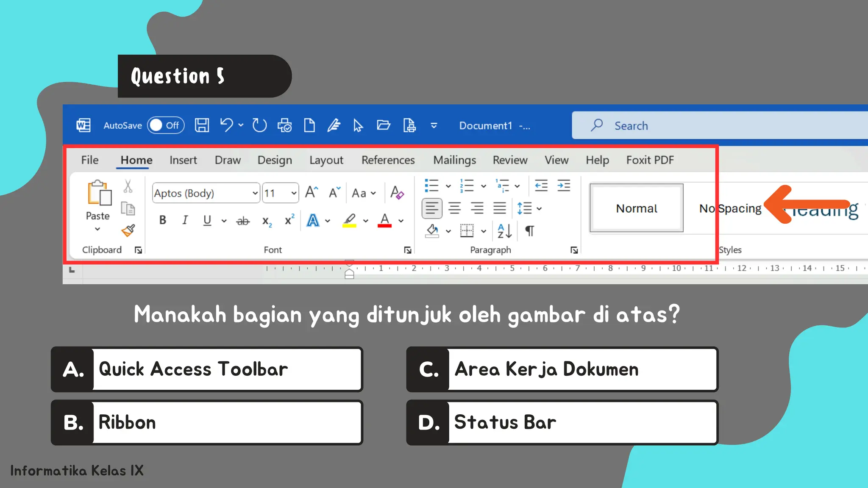Toggle Underline formatting
Screen dimensions: 868x488
pyautogui.click(x=207, y=220)
